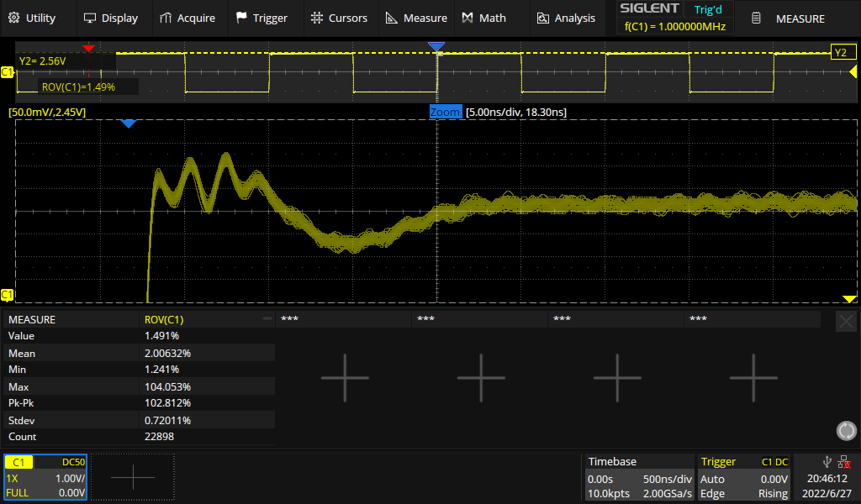This screenshot has width=861, height=504.
Task: Open the Acquire menu
Action: (188, 18)
